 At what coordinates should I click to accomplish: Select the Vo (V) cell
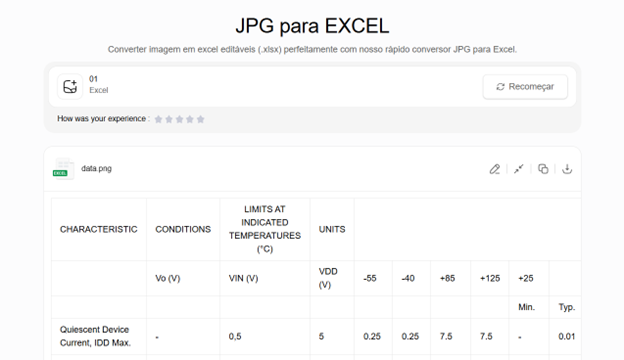click(183, 278)
